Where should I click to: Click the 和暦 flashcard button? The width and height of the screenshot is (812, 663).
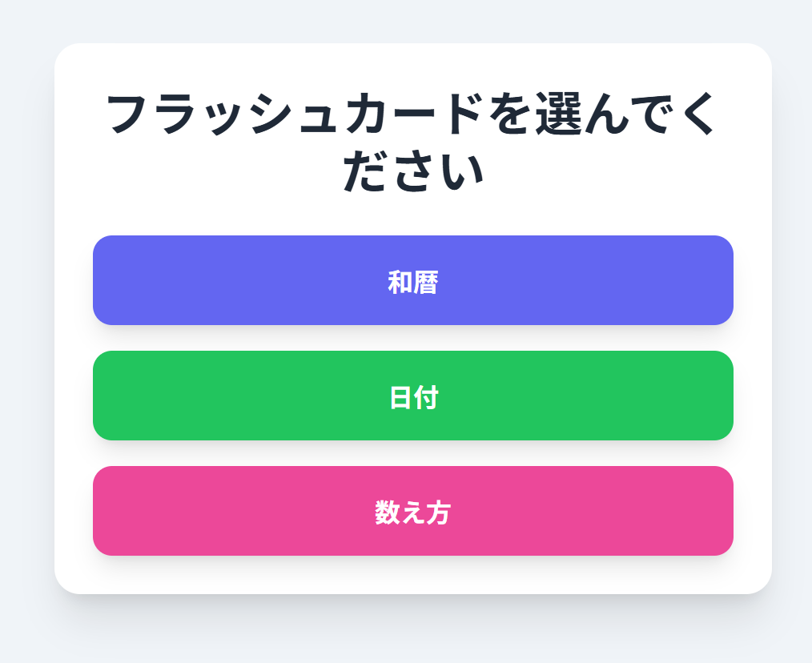(x=412, y=280)
